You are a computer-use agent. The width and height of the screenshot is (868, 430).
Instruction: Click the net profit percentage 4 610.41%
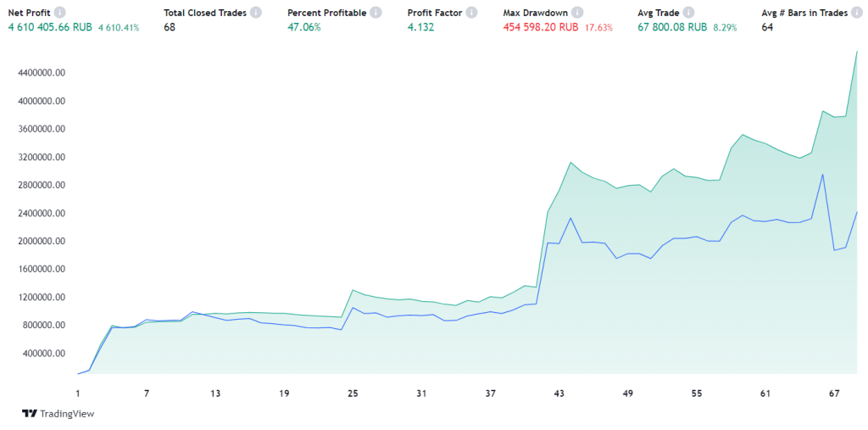pyautogui.click(x=119, y=28)
